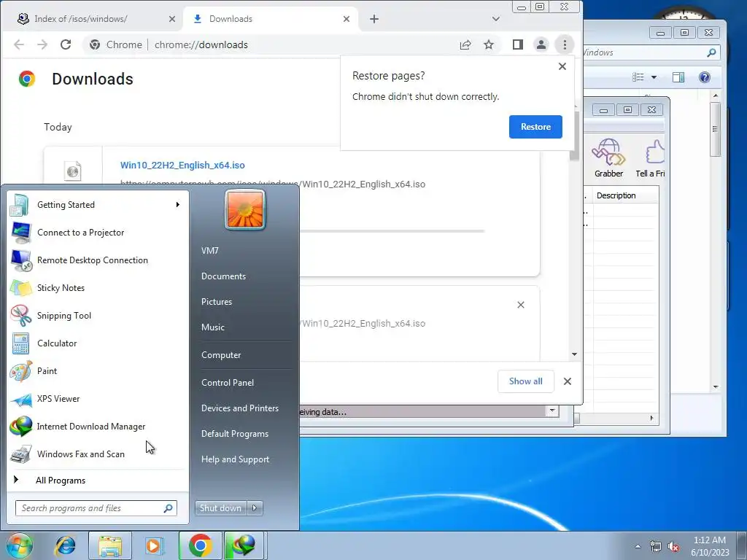Go back in Chrome
The width and height of the screenshot is (747, 560).
(x=19, y=44)
